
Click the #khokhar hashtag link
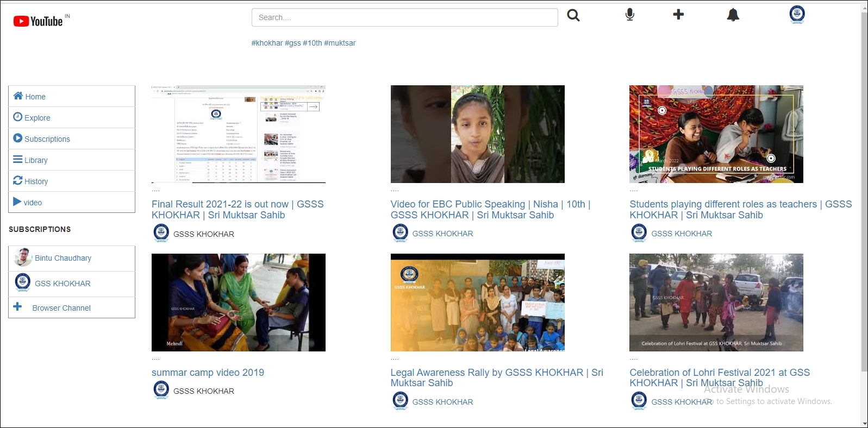pyautogui.click(x=267, y=43)
